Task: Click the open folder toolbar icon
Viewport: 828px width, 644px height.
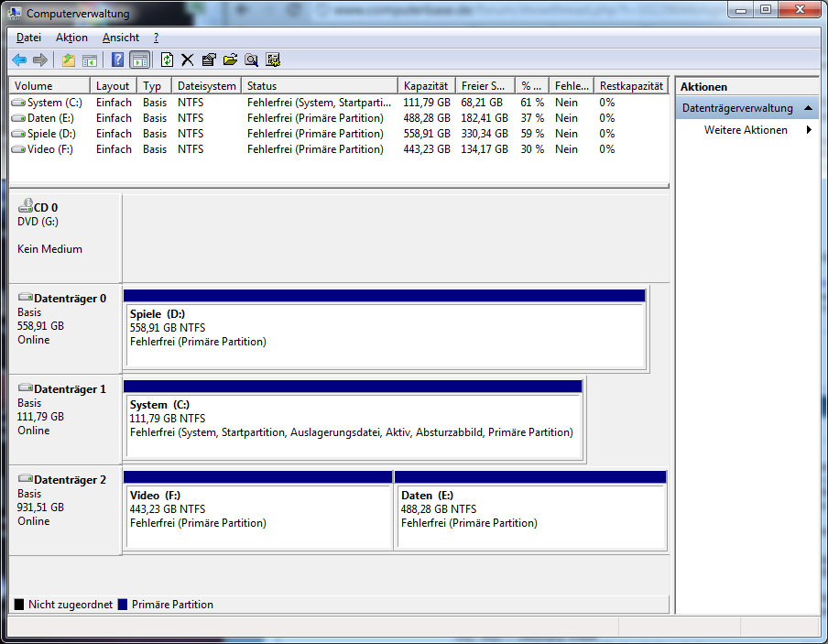Action: [230, 60]
